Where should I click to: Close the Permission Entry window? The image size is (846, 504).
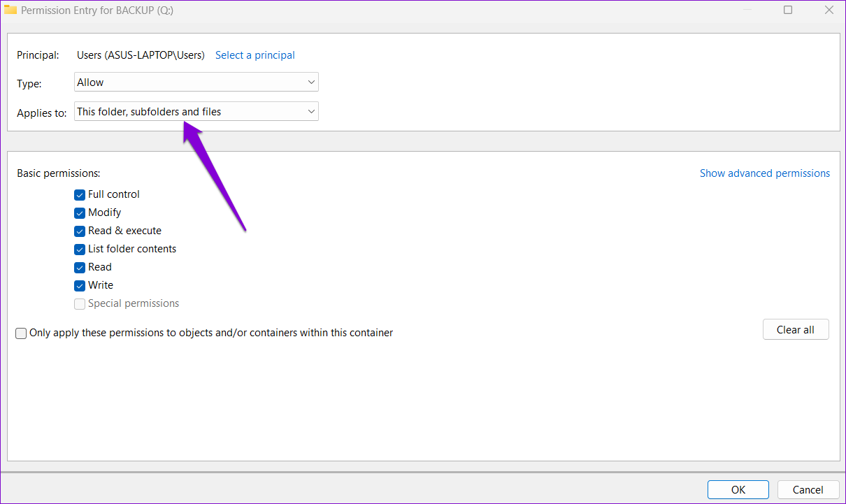coord(829,10)
